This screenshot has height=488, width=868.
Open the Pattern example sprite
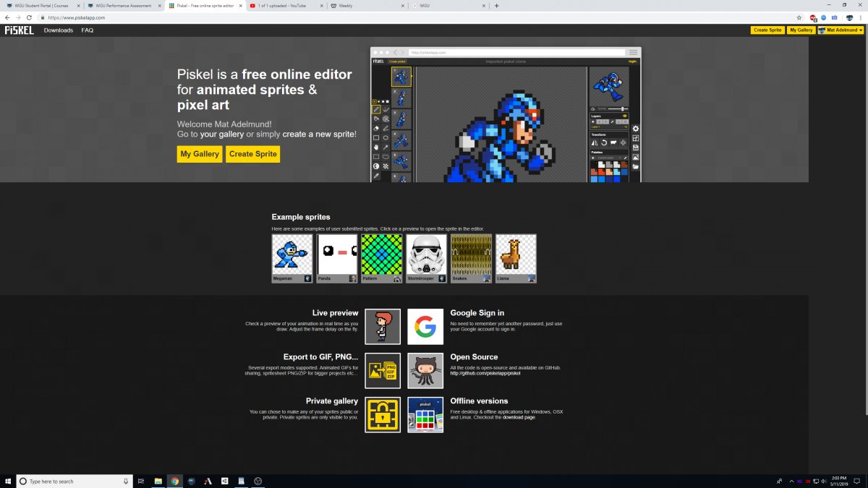382,258
